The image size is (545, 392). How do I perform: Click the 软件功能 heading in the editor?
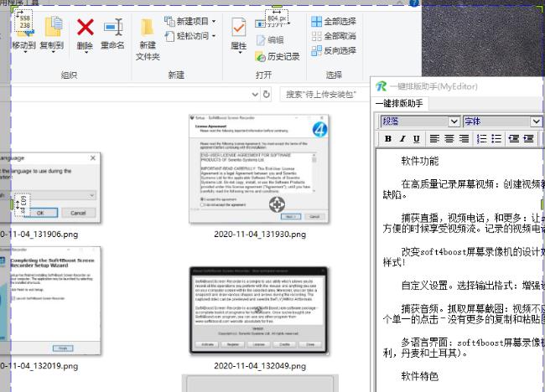[420, 161]
